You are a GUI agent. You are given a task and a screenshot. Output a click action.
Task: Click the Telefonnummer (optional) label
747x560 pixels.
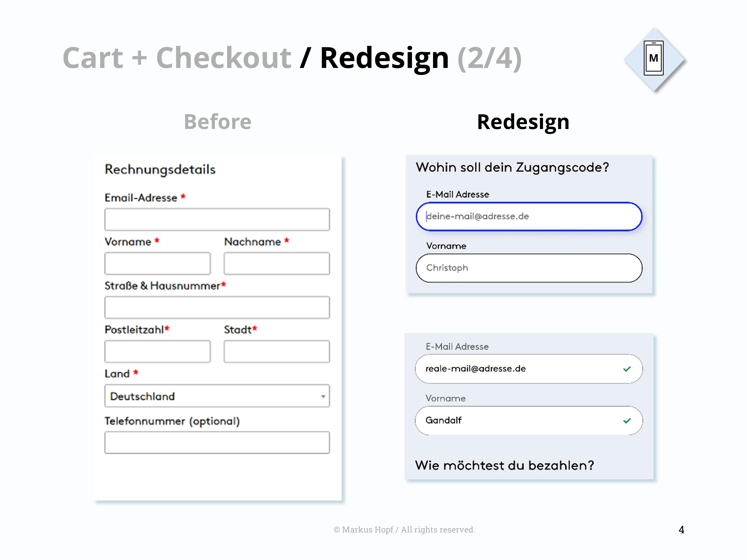tap(172, 421)
